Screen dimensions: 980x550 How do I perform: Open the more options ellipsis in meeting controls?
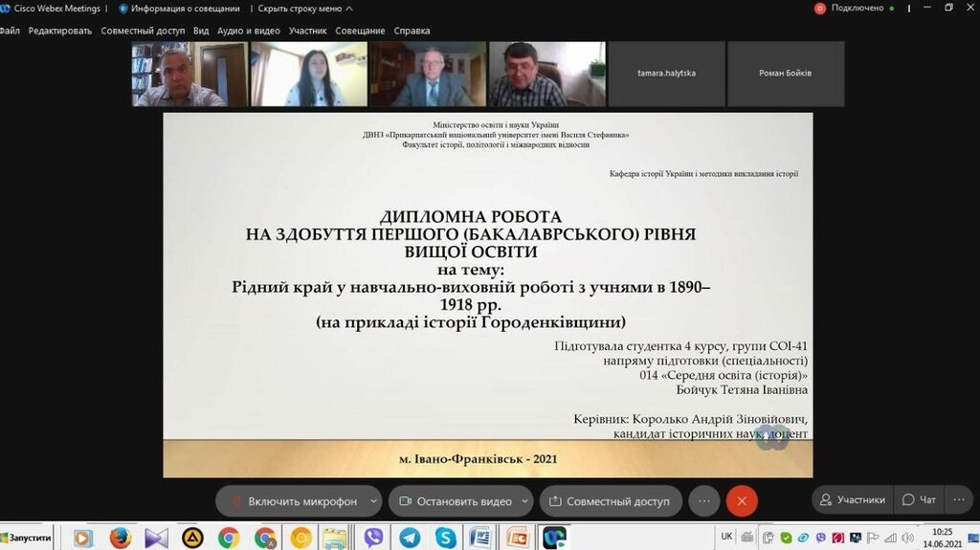coord(704,501)
